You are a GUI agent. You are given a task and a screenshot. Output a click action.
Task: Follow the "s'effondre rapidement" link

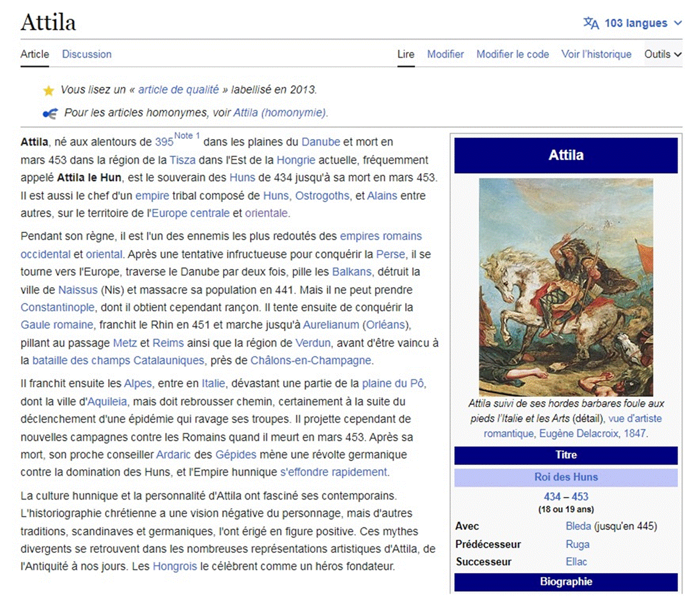click(x=333, y=472)
